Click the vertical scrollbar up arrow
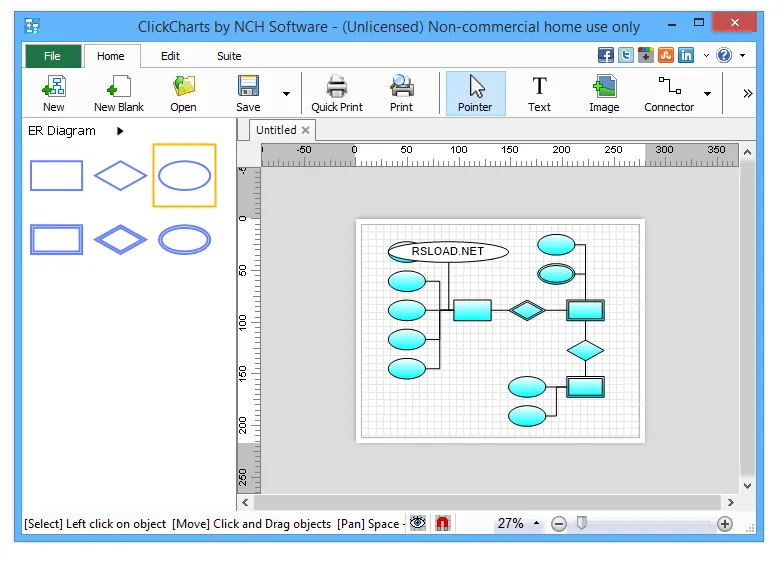Screen dimensions: 783x562 747,152
